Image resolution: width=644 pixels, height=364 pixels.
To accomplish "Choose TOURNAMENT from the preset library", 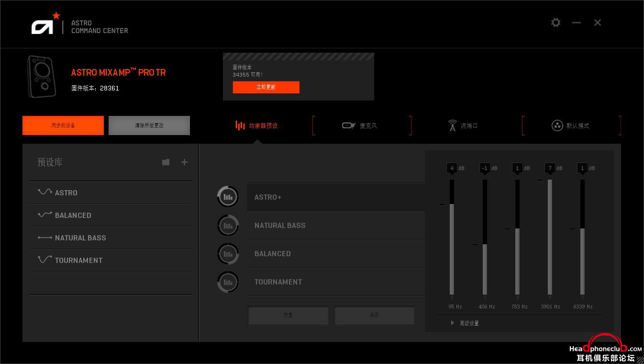I will [x=111, y=260].
